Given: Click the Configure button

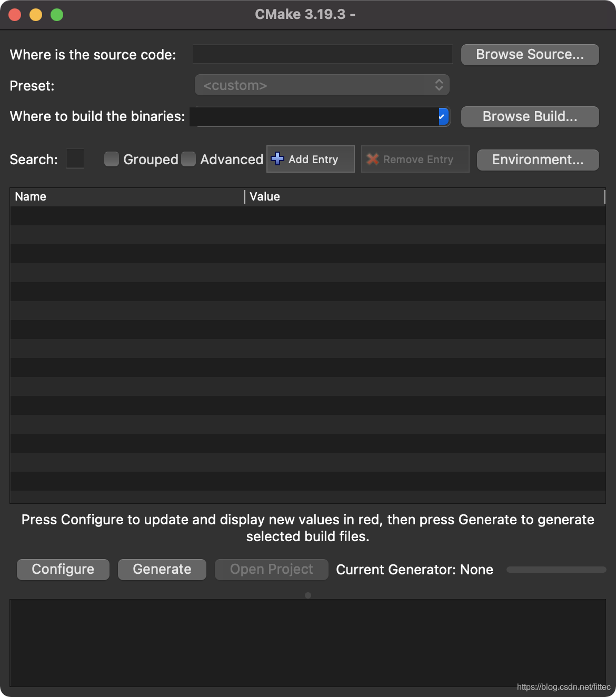Looking at the screenshot, I should pos(63,570).
